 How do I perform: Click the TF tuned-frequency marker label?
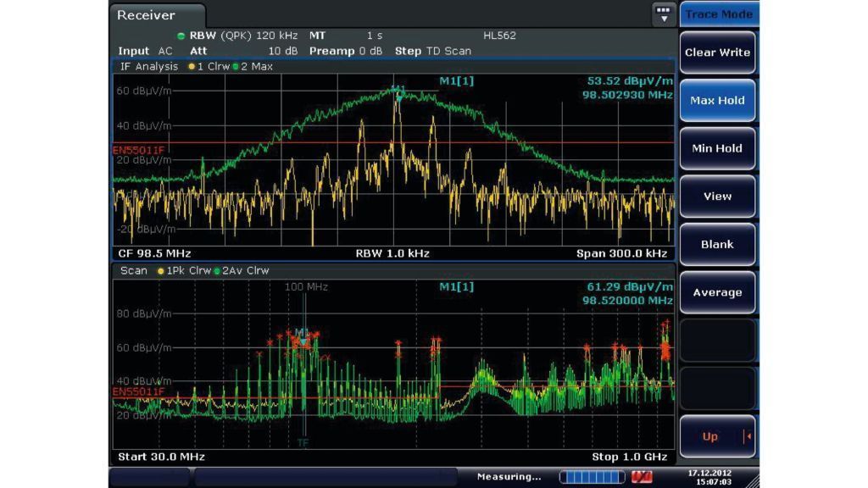coord(303,442)
